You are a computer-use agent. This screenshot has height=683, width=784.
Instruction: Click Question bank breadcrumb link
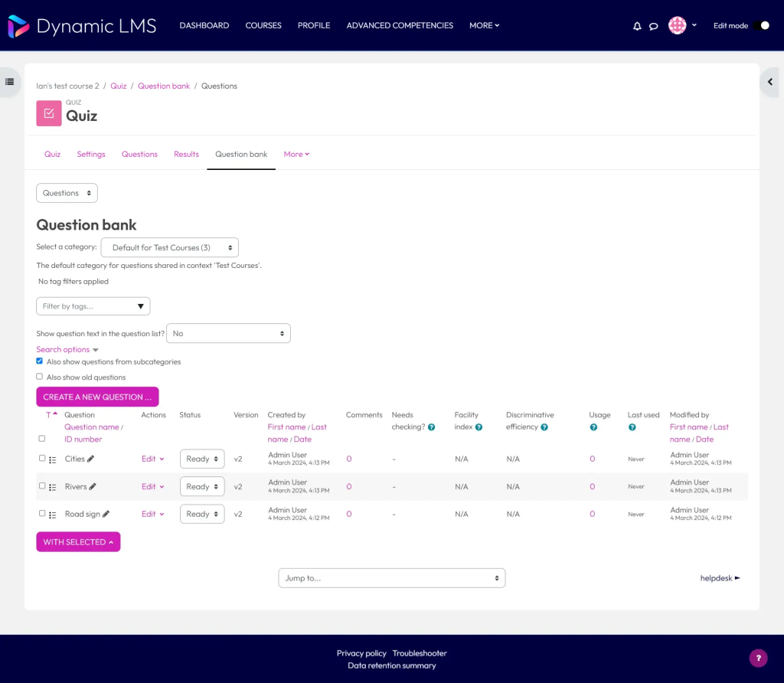164,86
